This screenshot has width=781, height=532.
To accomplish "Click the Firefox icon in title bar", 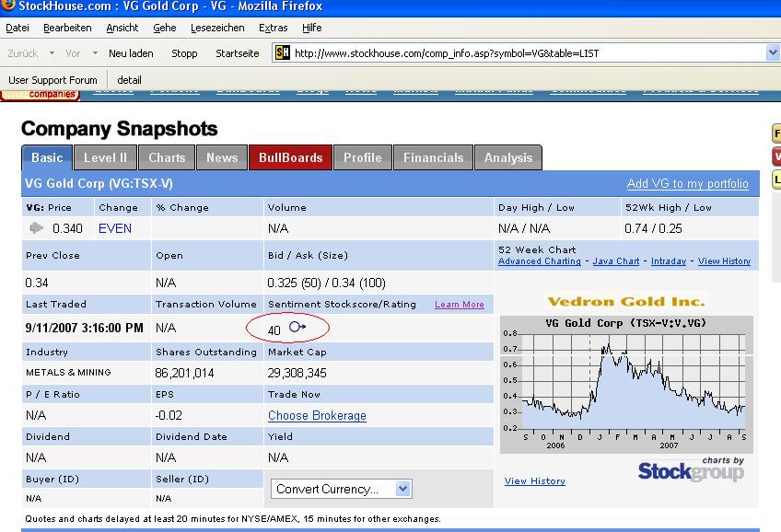I will pyautogui.click(x=7, y=6).
